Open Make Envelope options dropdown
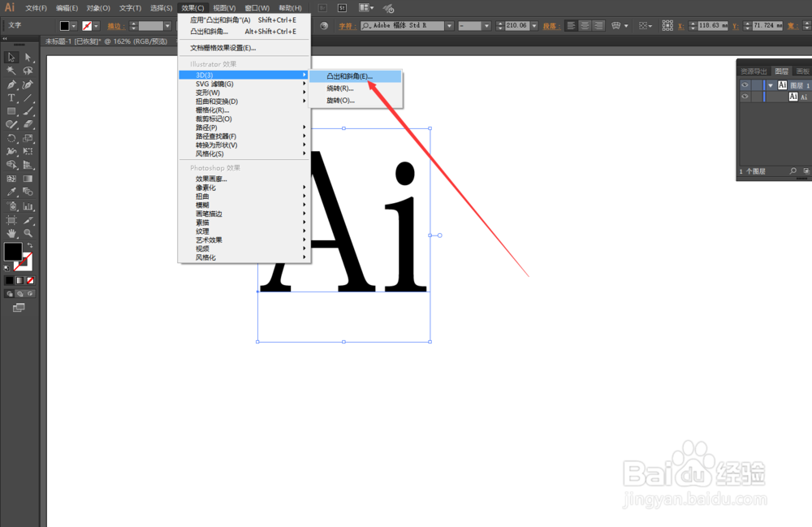The width and height of the screenshot is (812, 527). [x=626, y=25]
